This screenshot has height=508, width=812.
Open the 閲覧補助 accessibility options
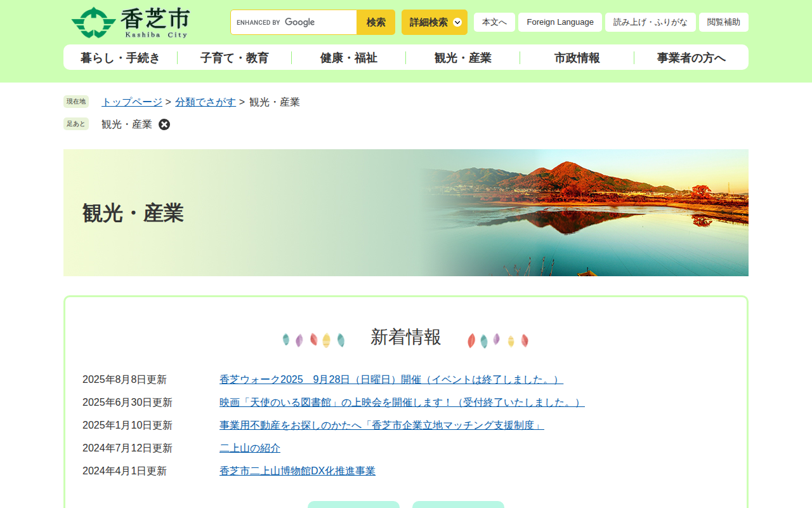point(724,22)
